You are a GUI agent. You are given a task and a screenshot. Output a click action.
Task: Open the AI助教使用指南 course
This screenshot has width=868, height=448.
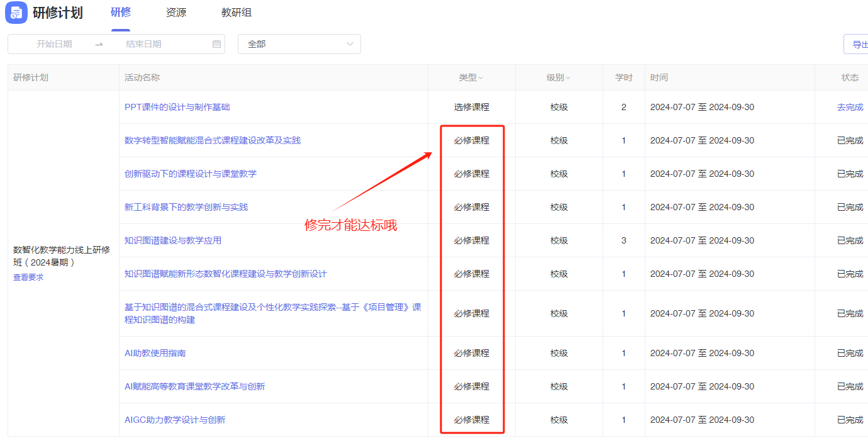coord(155,353)
